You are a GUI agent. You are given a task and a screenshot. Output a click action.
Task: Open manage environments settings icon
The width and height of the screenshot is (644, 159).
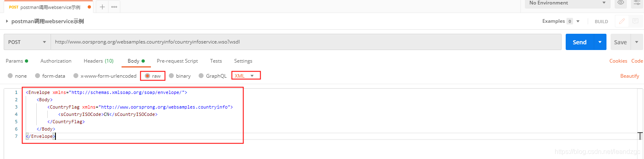[x=637, y=3]
